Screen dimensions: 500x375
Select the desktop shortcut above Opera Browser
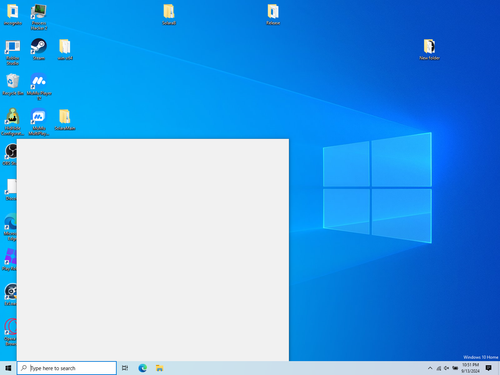(x=10, y=295)
